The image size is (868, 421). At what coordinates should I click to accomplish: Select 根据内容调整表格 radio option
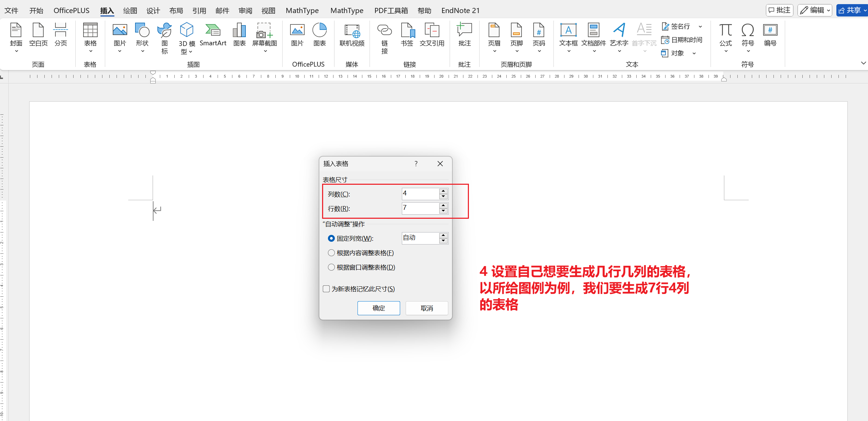click(331, 253)
